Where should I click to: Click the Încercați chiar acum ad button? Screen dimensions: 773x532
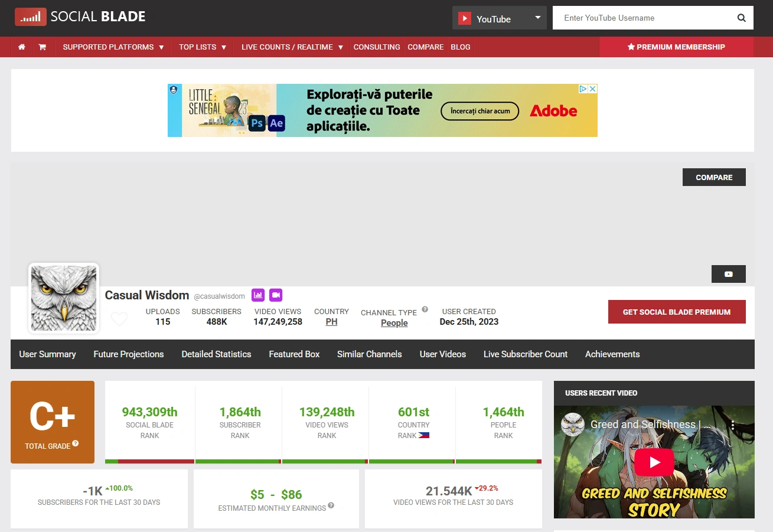[x=480, y=111]
